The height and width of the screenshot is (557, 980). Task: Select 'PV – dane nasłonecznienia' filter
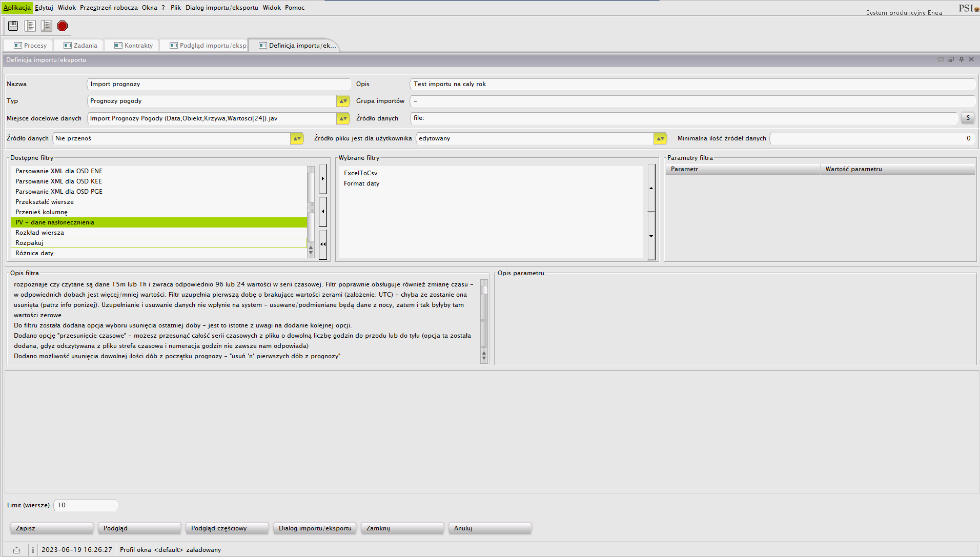(159, 222)
